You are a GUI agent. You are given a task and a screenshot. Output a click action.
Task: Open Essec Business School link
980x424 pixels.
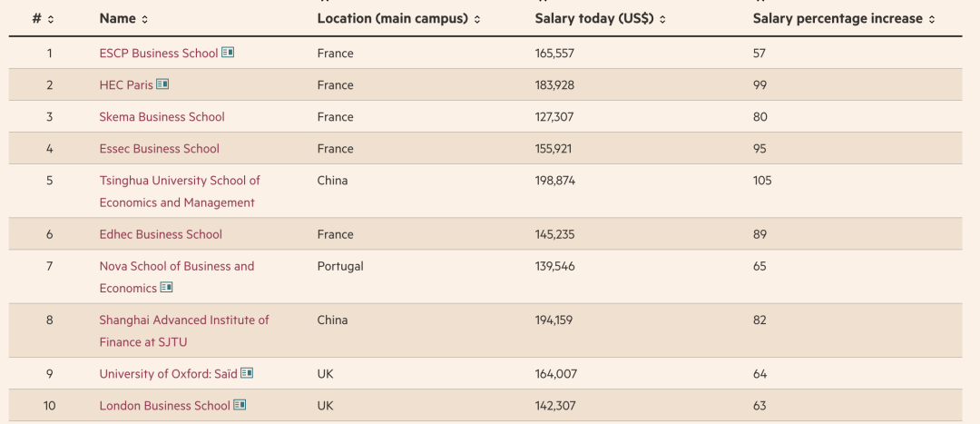pyautogui.click(x=160, y=149)
